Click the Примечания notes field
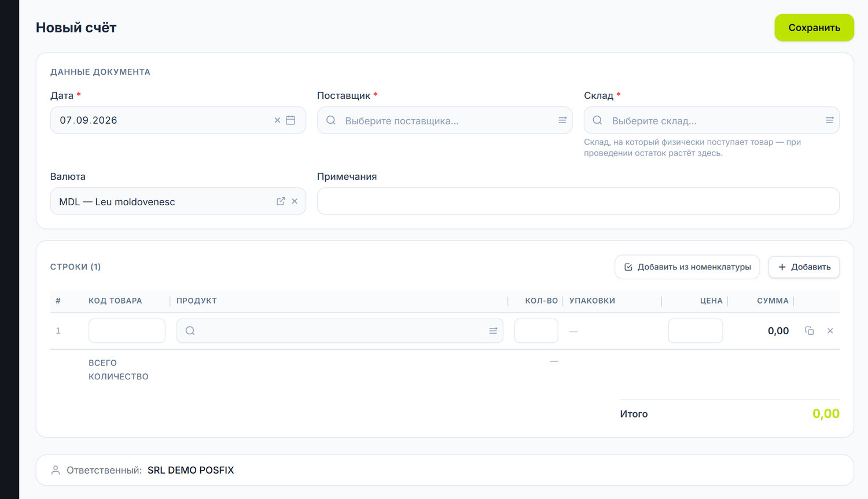Screen dimensions: 868x499 point(578,201)
